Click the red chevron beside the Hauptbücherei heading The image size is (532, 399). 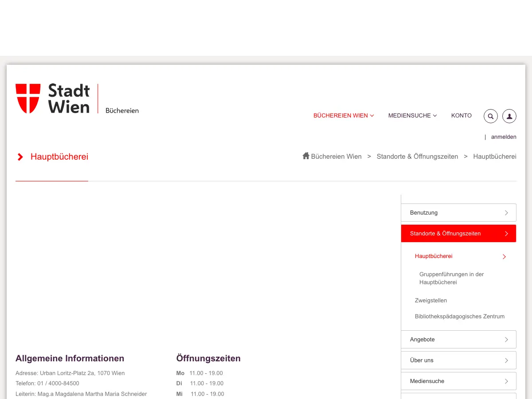(20, 157)
